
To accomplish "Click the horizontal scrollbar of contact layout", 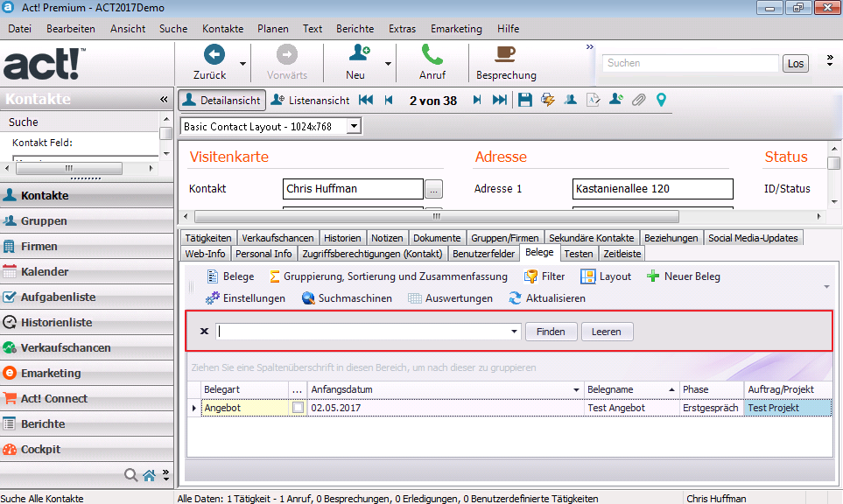I will (436, 216).
